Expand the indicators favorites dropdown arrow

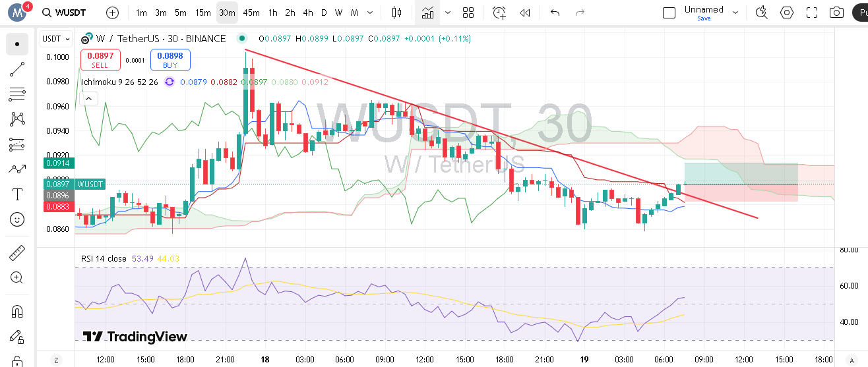449,13
